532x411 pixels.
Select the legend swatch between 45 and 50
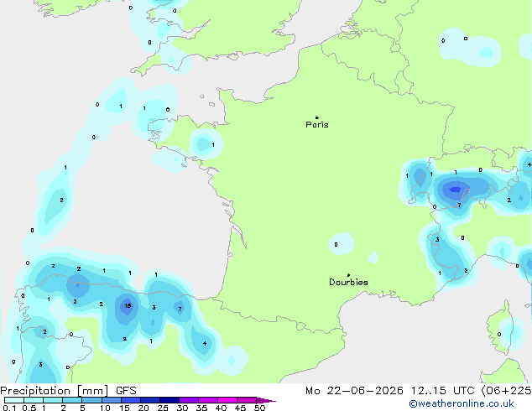click(x=247, y=400)
